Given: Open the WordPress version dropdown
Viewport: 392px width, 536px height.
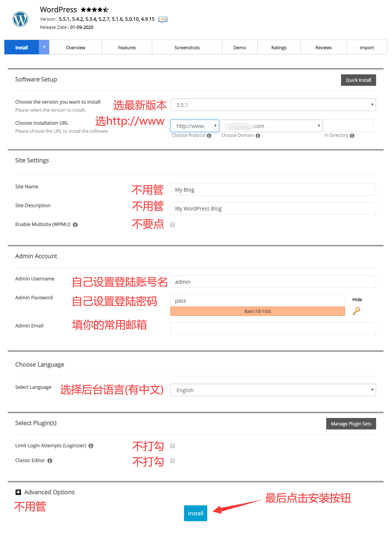Looking at the screenshot, I should point(273,105).
